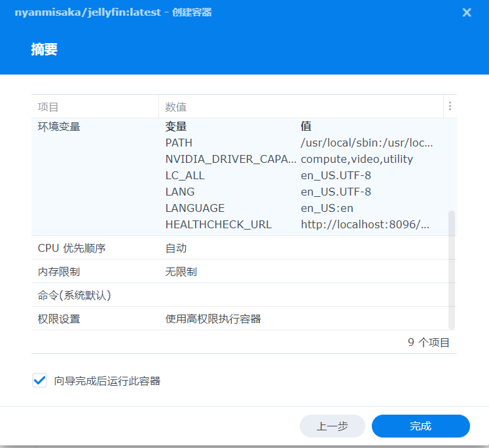This screenshot has width=489, height=448.
Task: Click the 摘要 heading
Action: 45,49
